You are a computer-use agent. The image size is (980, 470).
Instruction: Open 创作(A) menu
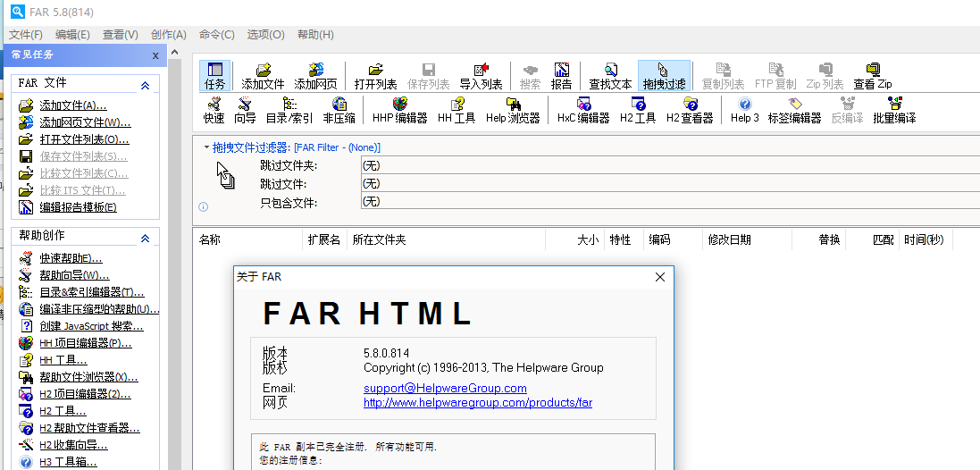point(169,34)
